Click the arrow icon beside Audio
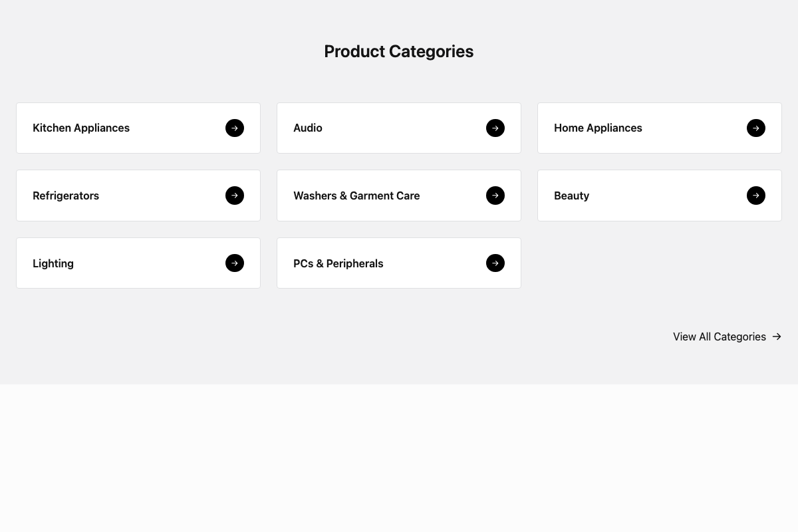The height and width of the screenshot is (532, 798). pyautogui.click(x=495, y=128)
